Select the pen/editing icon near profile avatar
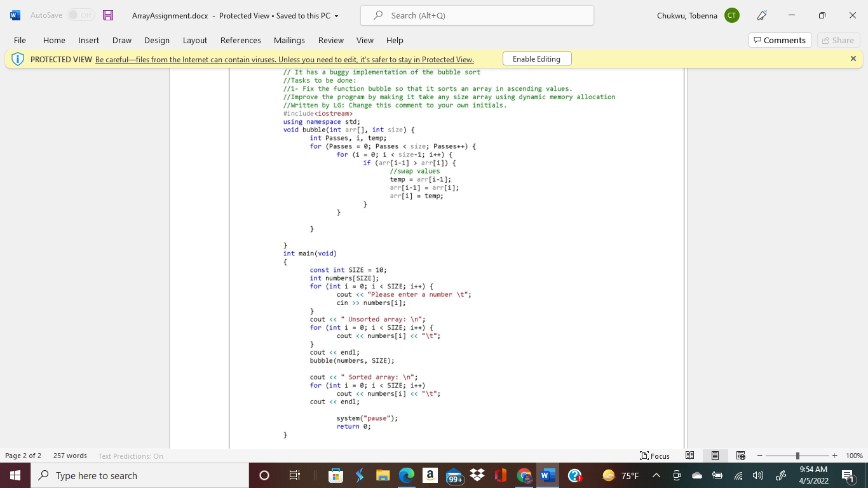Viewport: 868px width, 488px height. (x=761, y=15)
